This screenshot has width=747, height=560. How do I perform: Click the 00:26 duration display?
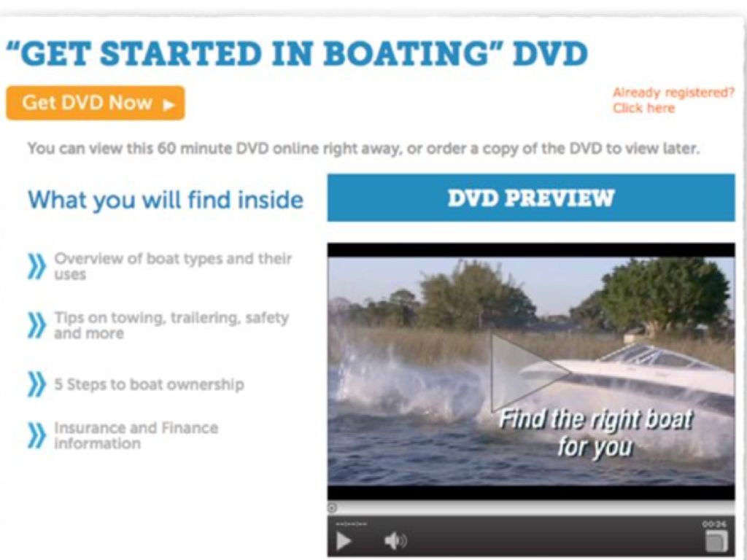pyautogui.click(x=715, y=524)
